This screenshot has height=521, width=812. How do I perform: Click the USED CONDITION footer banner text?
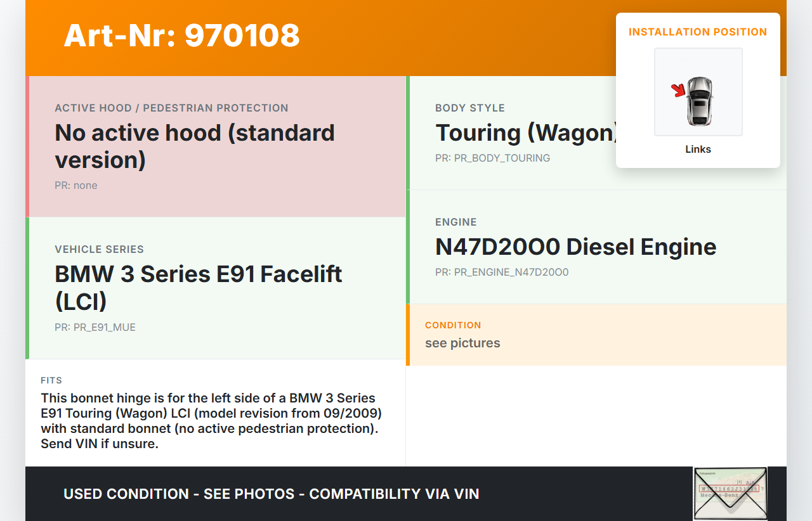tap(272, 494)
